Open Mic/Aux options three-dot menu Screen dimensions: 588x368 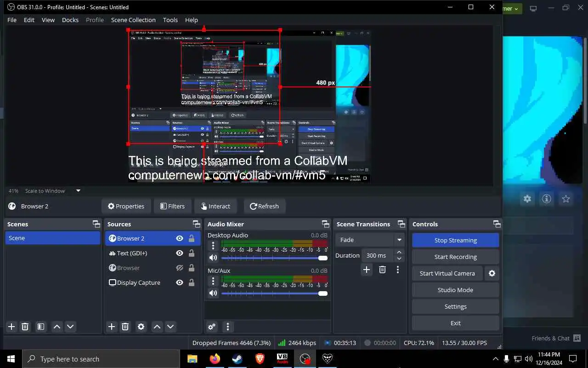point(213,281)
